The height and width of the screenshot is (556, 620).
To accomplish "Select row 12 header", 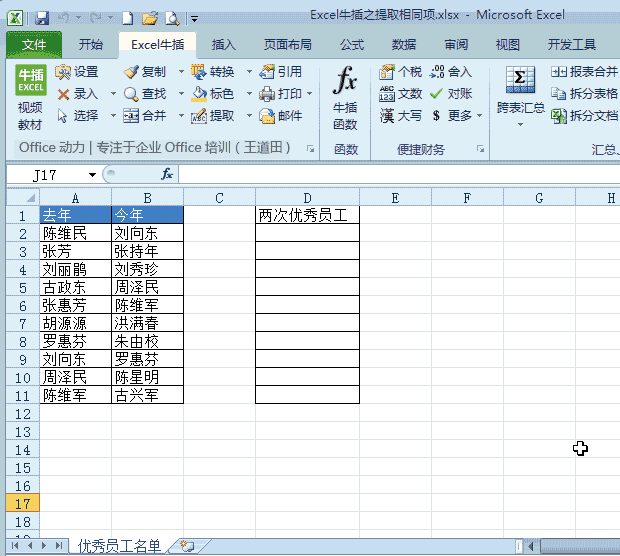I will [23, 414].
